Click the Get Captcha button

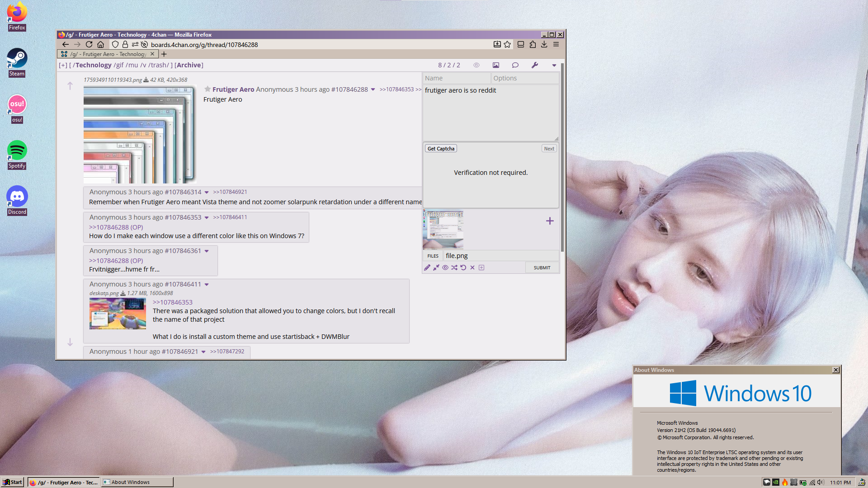pyautogui.click(x=441, y=149)
